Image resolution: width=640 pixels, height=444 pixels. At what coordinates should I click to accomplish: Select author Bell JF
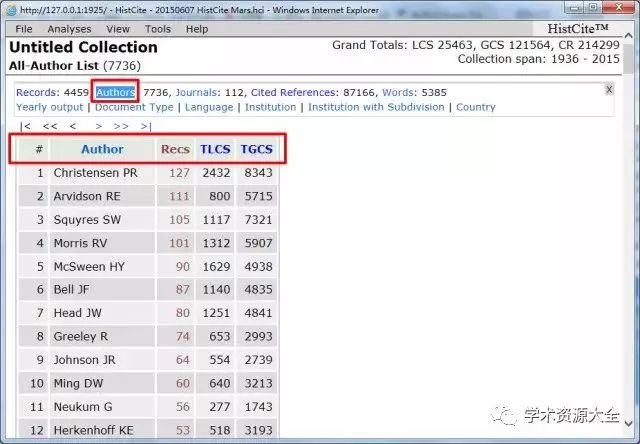(71, 290)
